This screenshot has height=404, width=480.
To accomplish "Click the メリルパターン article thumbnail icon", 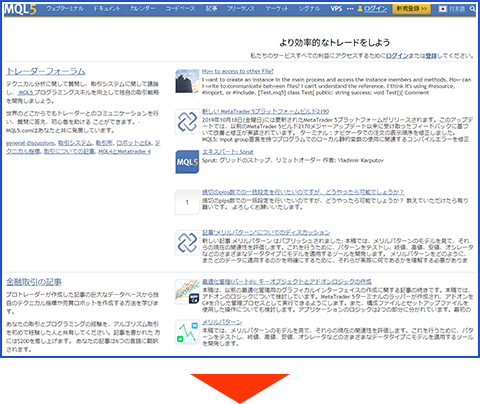I will (187, 332).
